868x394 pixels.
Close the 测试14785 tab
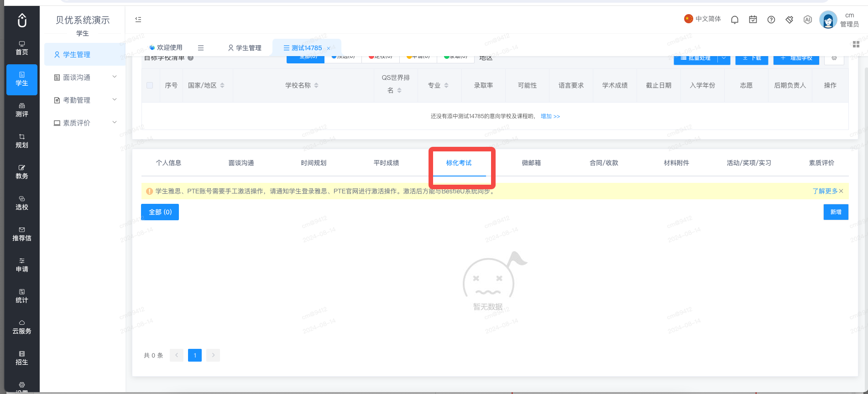tap(329, 48)
